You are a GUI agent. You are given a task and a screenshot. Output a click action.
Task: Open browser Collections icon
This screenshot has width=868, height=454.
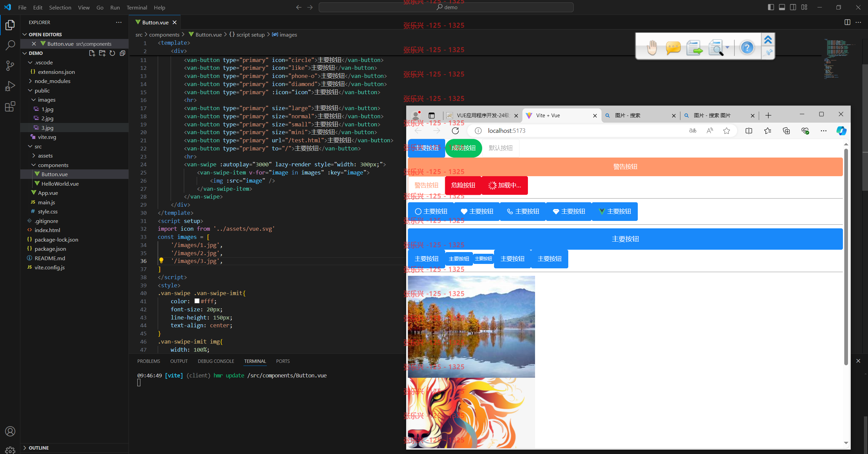[x=786, y=131]
